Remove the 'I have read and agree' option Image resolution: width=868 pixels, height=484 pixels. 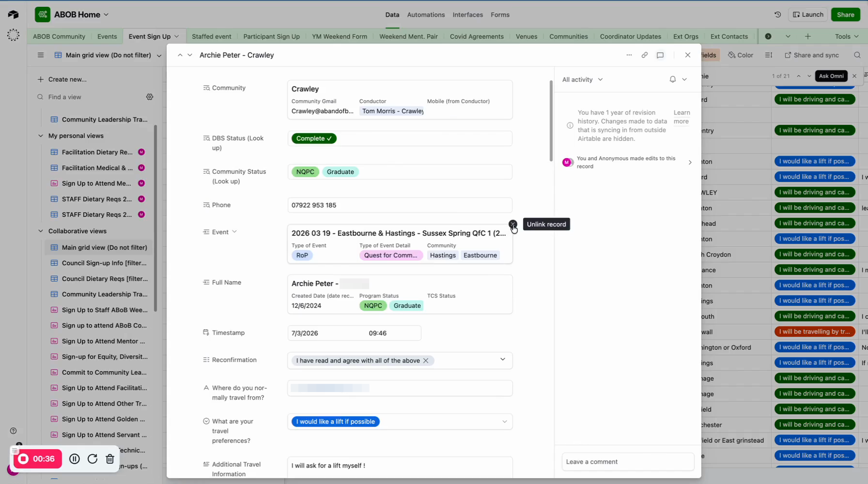point(426,361)
